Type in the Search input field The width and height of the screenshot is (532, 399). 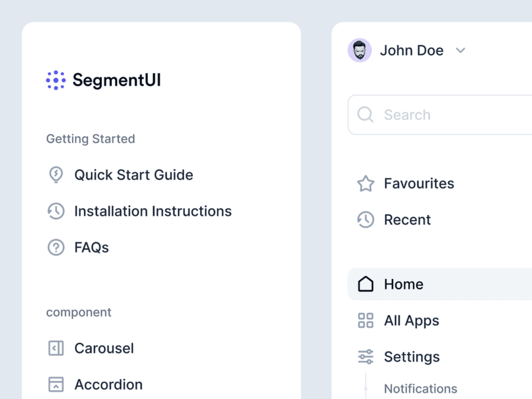point(455,115)
